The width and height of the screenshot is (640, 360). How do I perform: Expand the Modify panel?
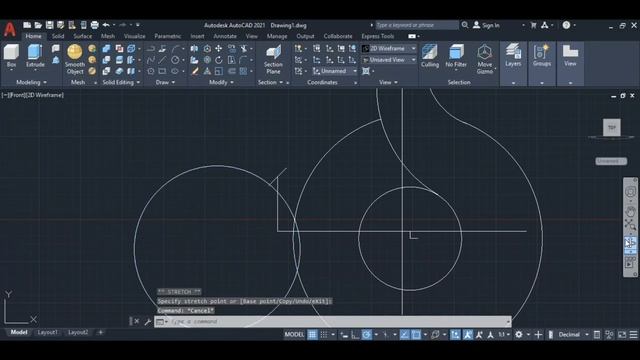[221, 82]
